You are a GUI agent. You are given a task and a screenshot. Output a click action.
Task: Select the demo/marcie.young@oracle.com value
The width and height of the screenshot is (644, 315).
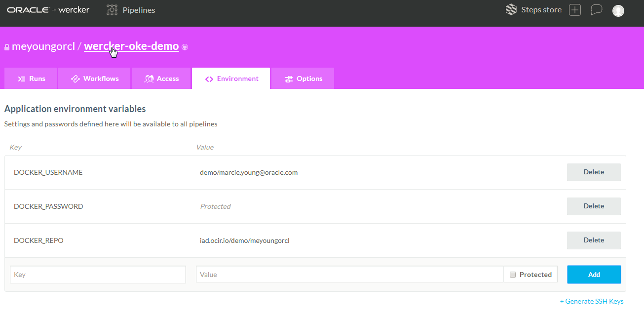tap(249, 172)
